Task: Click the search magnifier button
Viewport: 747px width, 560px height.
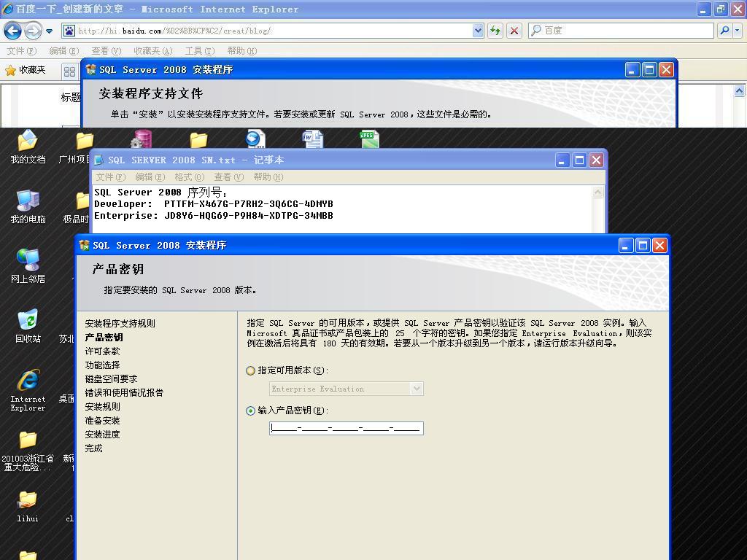Action: (x=724, y=31)
